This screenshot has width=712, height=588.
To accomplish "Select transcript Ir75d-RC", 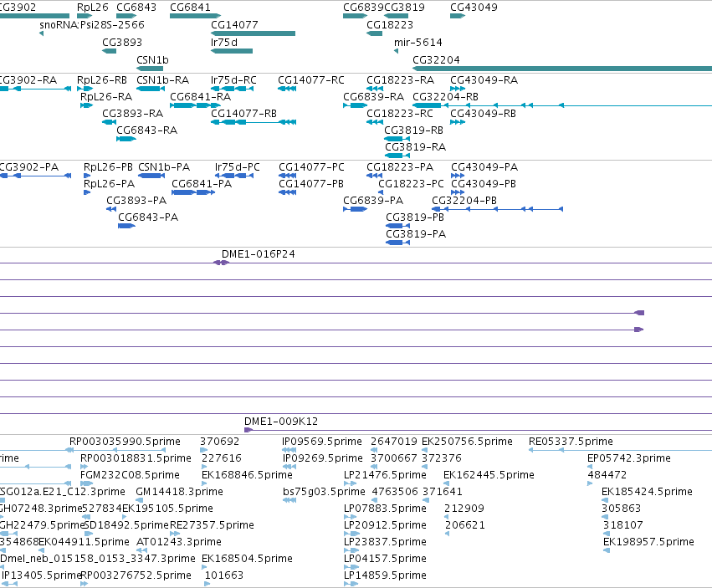I will coord(233,80).
